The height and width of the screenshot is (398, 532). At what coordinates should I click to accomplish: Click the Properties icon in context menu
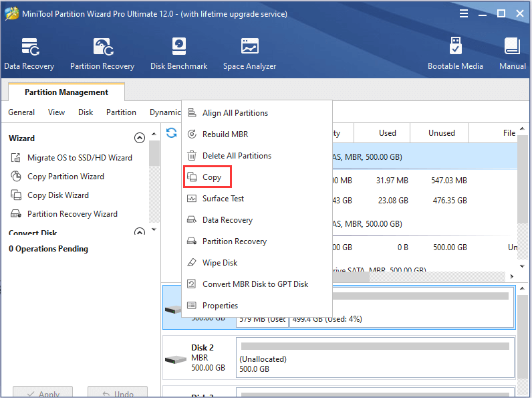(192, 305)
